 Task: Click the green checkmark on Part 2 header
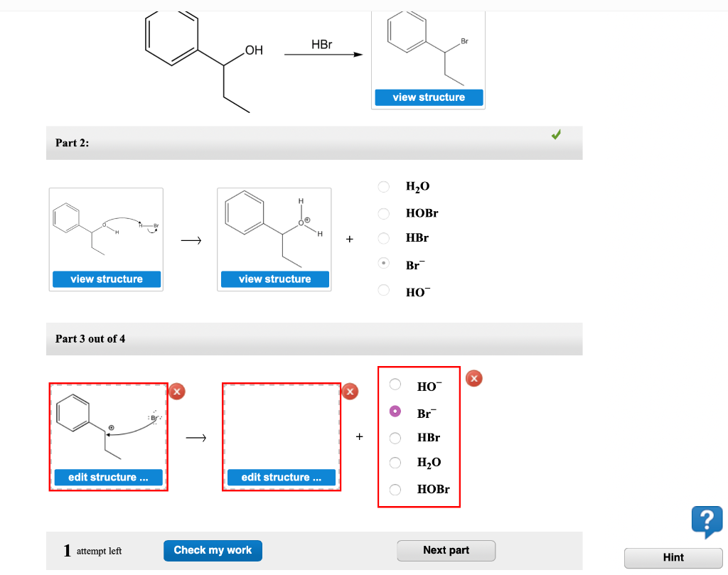(x=557, y=134)
